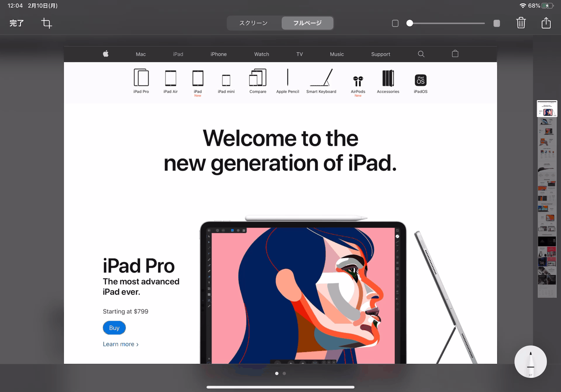This screenshot has height=392, width=561.
Task: Open the share sheet icon
Action: [x=546, y=22]
